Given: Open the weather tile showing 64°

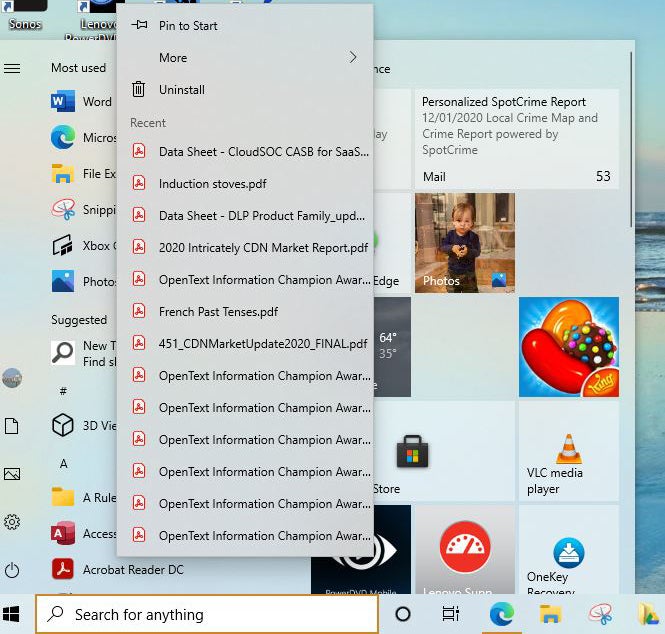Looking at the screenshot, I should coord(392,347).
